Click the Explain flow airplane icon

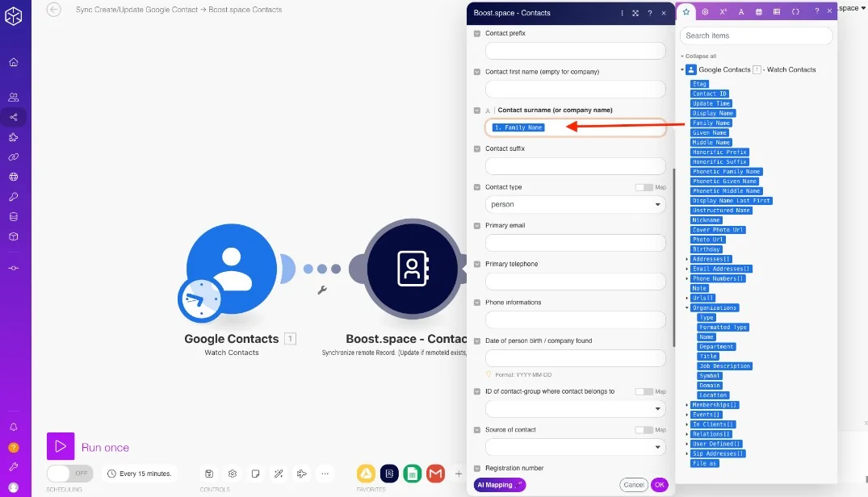click(302, 474)
